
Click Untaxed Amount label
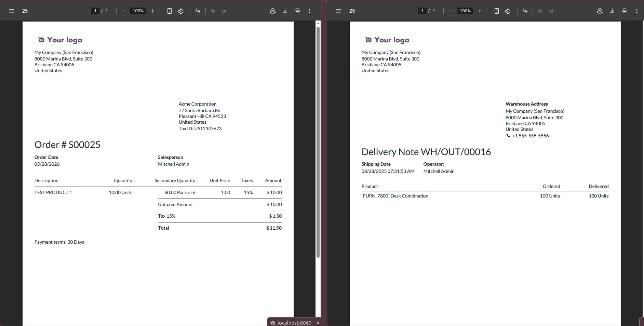coord(175,204)
